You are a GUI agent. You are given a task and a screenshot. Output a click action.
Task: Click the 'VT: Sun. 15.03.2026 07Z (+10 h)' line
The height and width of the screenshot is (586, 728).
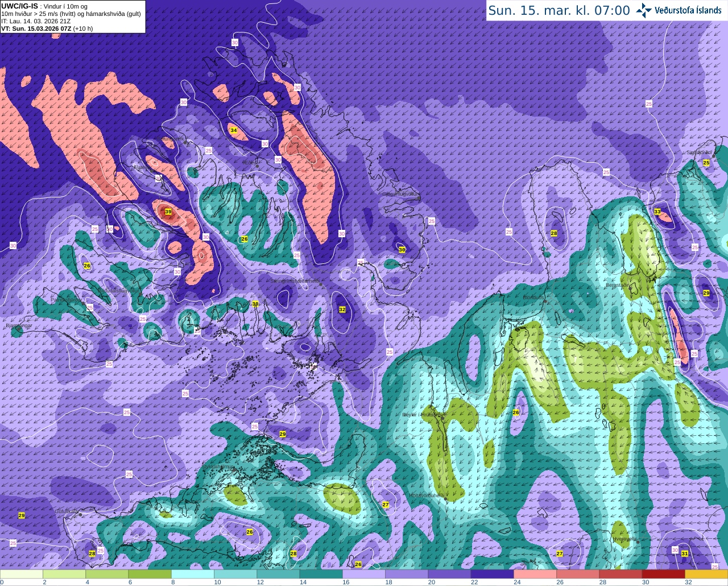(47, 28)
